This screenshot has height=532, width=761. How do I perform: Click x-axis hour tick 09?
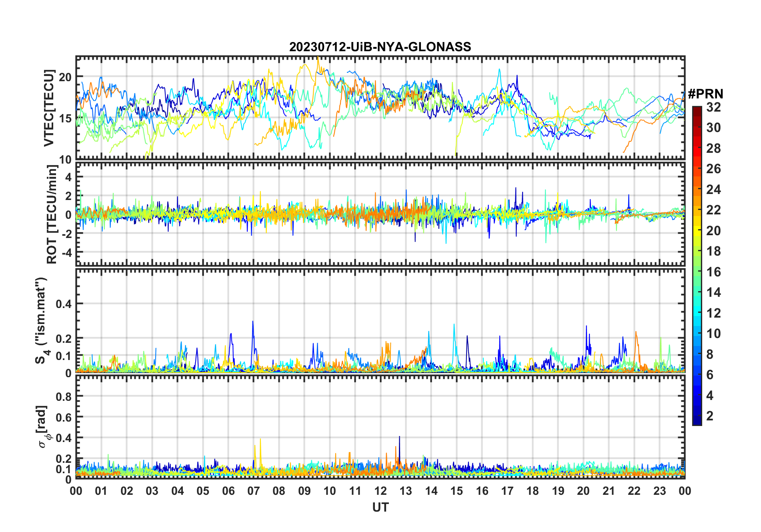coord(304,491)
